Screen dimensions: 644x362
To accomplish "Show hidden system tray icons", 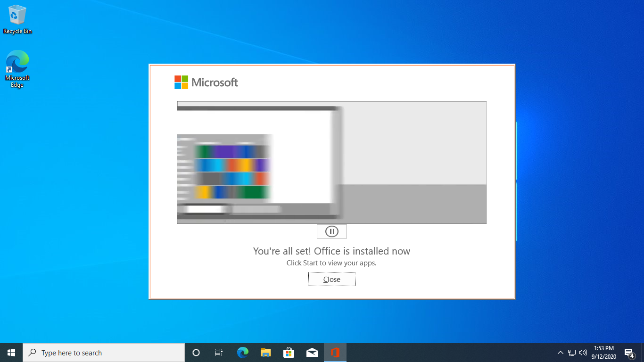I will (x=560, y=353).
